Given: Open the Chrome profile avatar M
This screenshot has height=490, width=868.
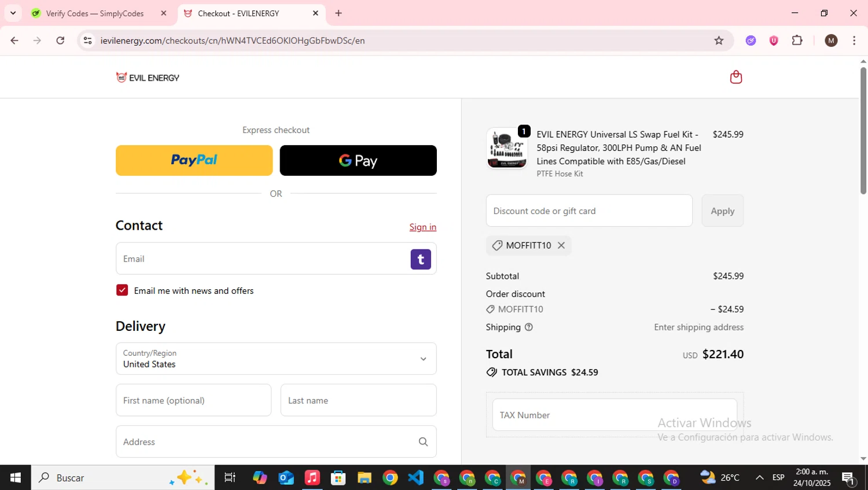Looking at the screenshot, I should [x=831, y=40].
